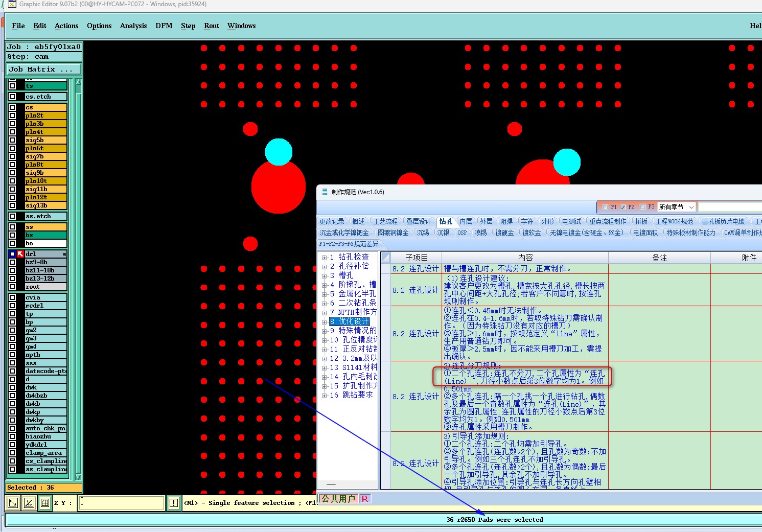Select tree item 14 孔内毛刺
Image resolution: width=762 pixels, height=532 pixels.
coord(354,377)
